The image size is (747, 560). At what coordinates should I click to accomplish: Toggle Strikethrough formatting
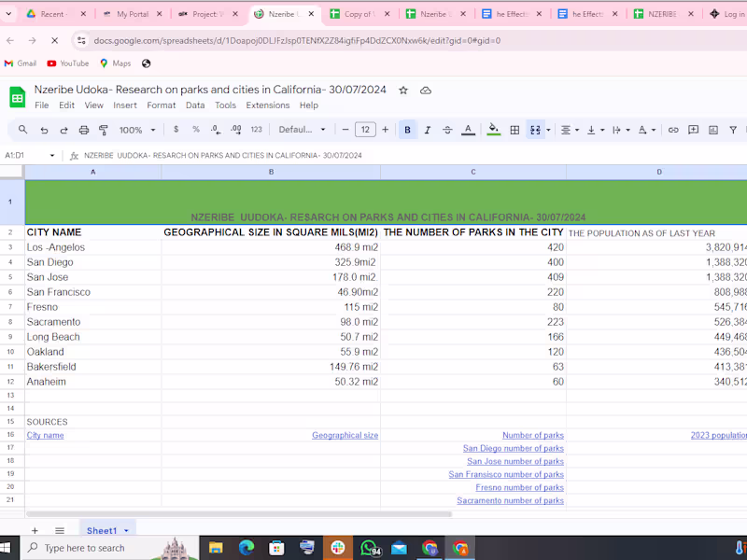tap(447, 130)
